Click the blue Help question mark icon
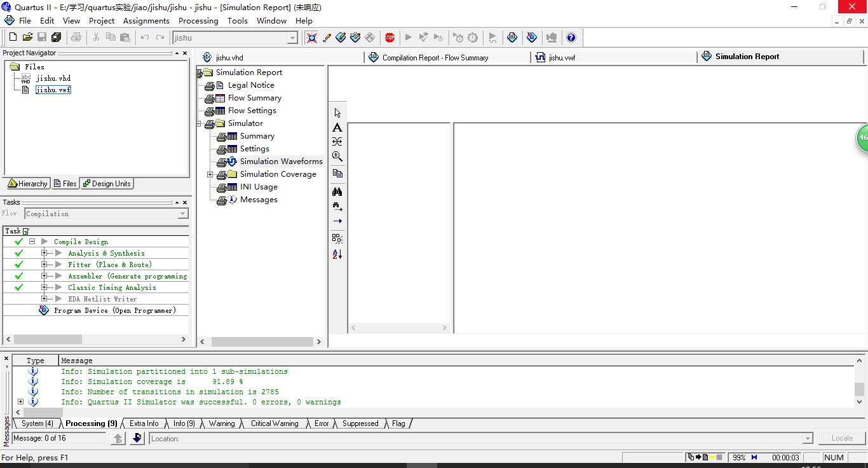This screenshot has height=468, width=868. click(571, 38)
